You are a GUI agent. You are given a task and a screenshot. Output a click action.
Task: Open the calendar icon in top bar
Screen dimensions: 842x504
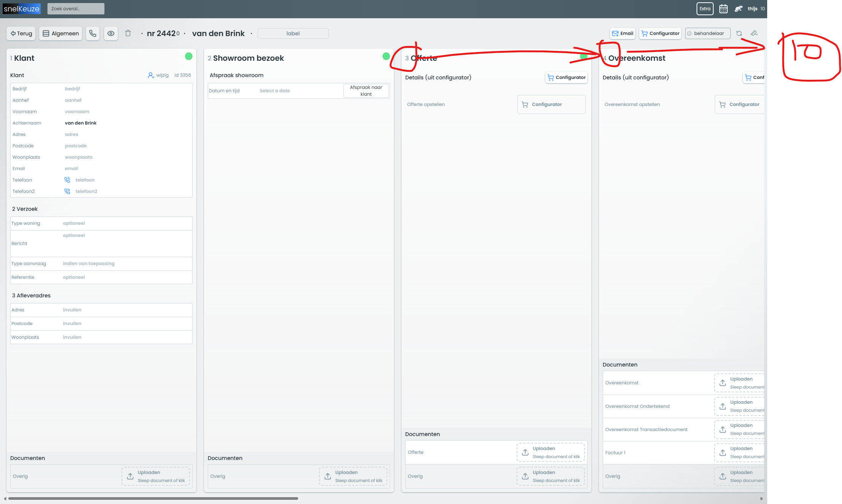click(723, 9)
